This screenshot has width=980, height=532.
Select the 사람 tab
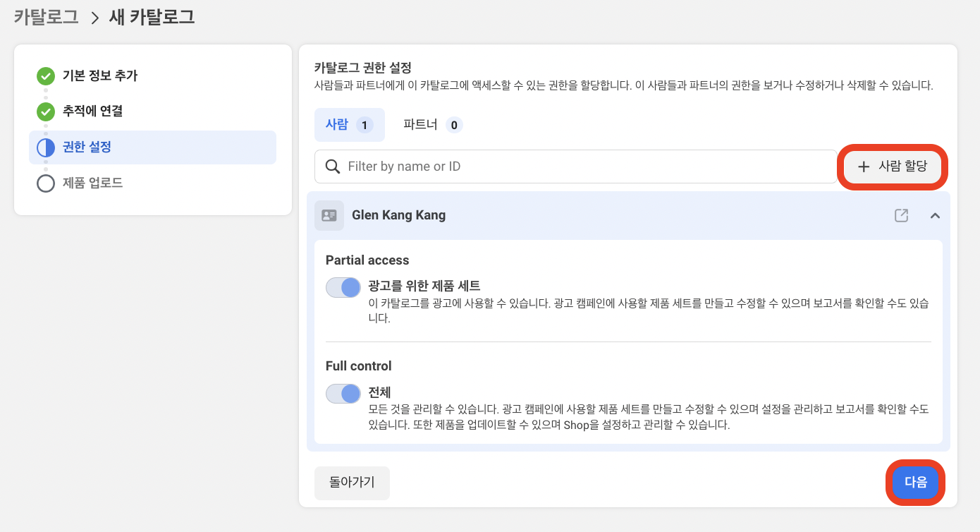click(x=349, y=124)
